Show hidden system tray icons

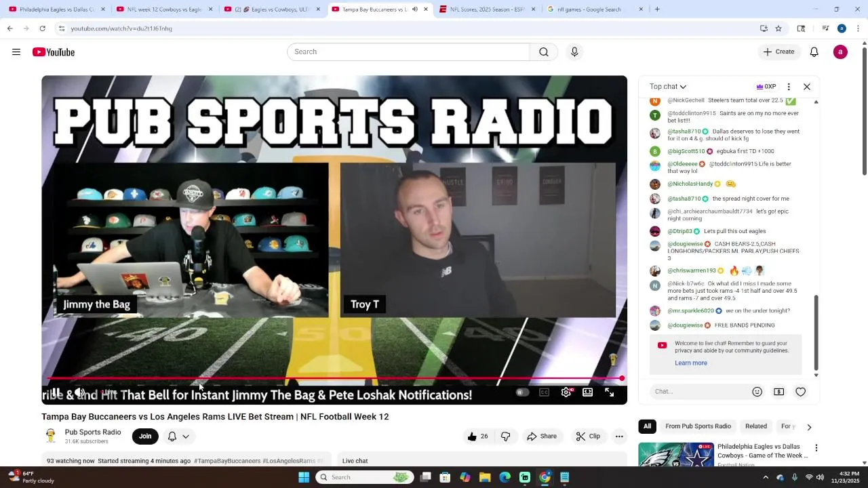coord(766,477)
